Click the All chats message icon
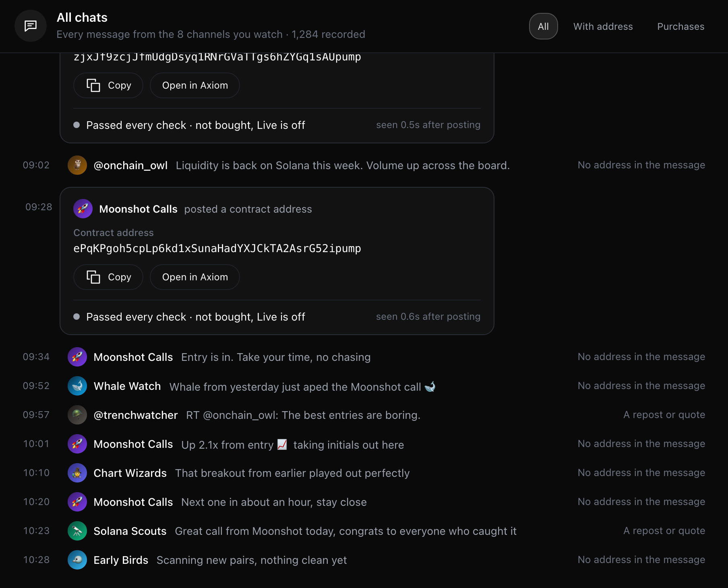The height and width of the screenshot is (588, 728). tap(31, 26)
